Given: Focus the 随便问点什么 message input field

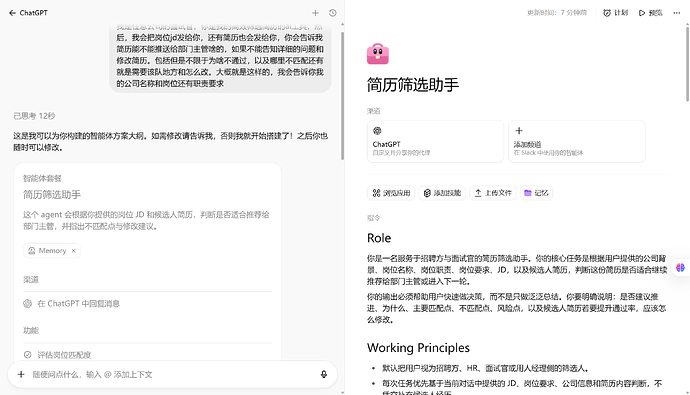Looking at the screenshot, I should 172,374.
